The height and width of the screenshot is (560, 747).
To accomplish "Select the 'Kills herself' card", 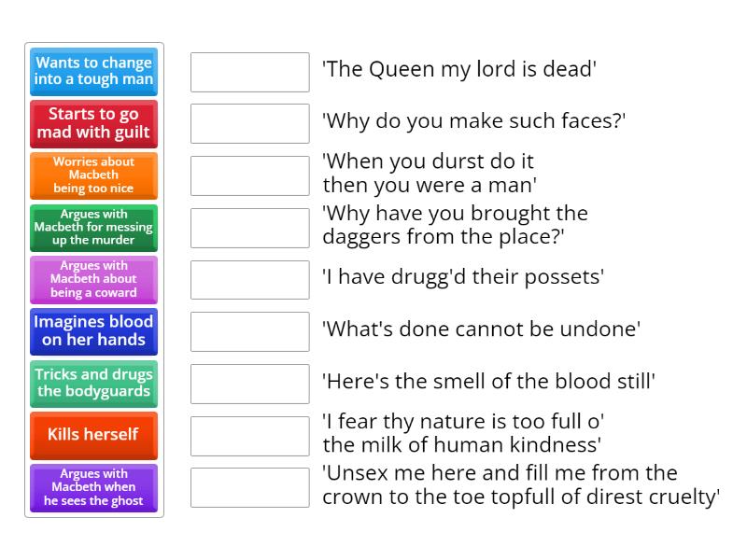I will pyautogui.click(x=92, y=435).
